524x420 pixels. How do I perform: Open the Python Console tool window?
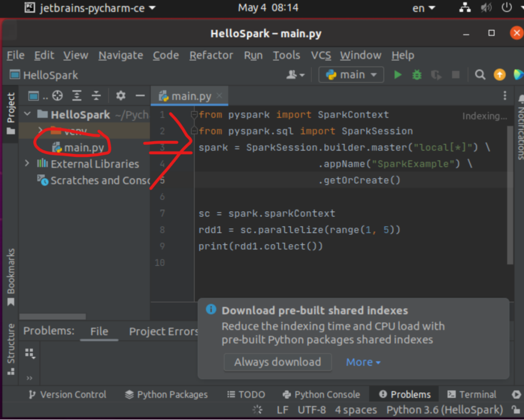tap(321, 394)
